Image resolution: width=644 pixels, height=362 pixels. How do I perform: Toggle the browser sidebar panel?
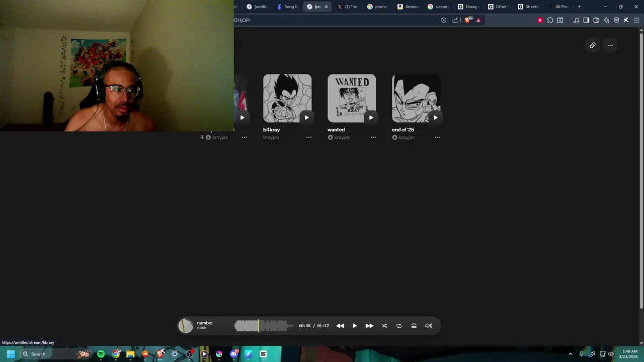586,20
